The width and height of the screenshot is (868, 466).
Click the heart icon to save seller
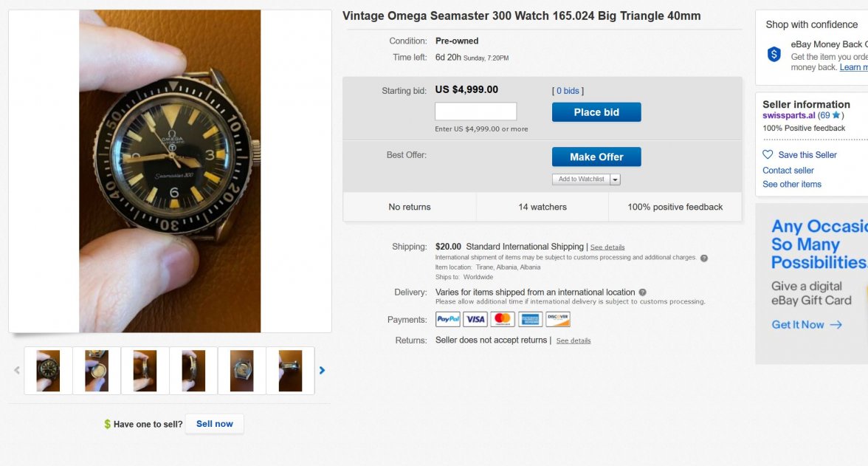768,155
